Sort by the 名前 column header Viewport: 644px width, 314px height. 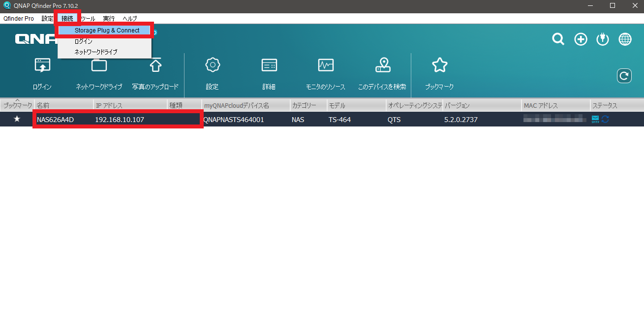pyautogui.click(x=64, y=105)
